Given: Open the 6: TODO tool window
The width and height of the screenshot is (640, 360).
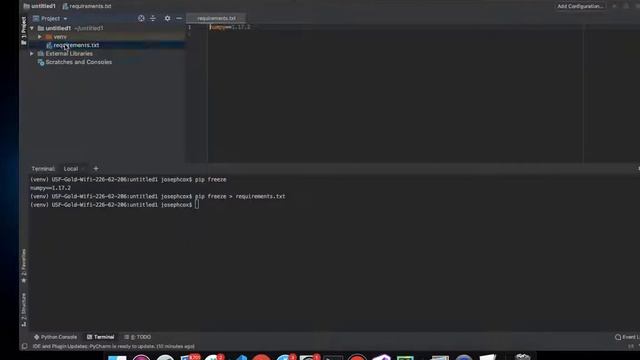Looking at the screenshot, I should (138, 337).
